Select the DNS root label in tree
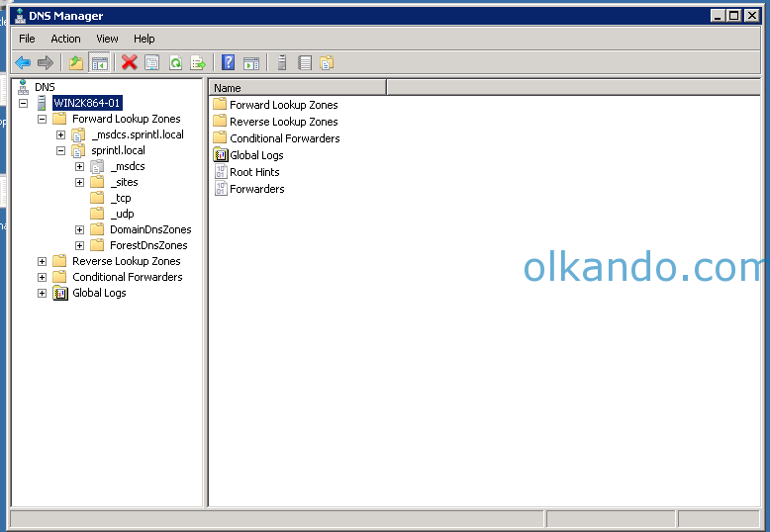The height and width of the screenshot is (532, 770). pyautogui.click(x=45, y=87)
